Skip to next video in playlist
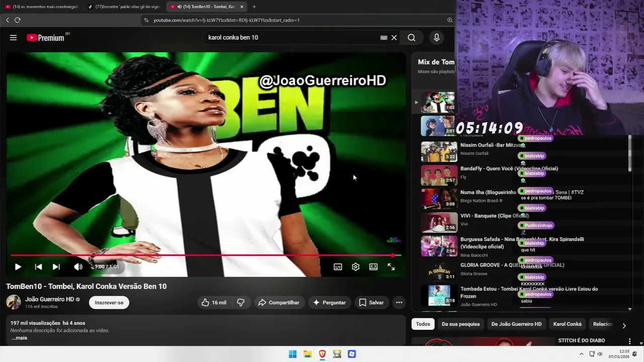 pos(56,267)
